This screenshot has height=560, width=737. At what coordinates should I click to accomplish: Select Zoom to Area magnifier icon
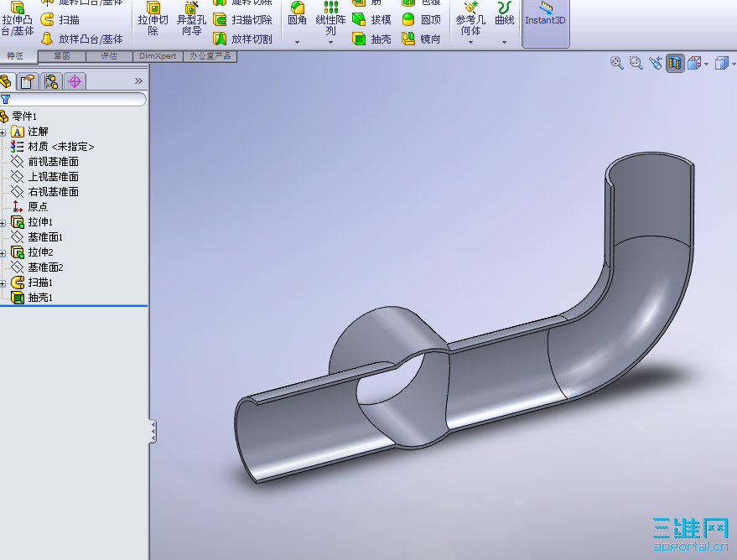[x=636, y=63]
